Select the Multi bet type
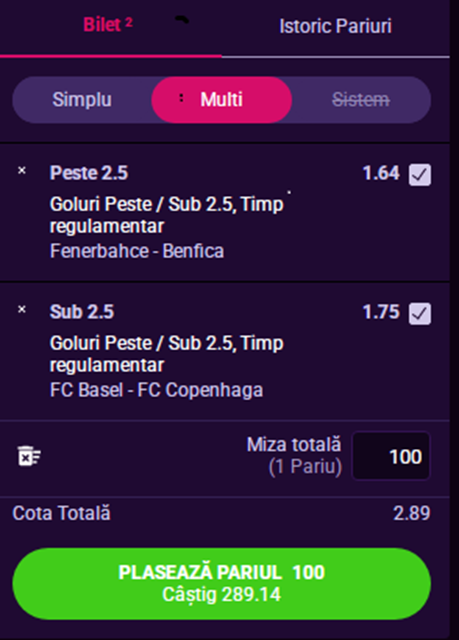 click(222, 100)
